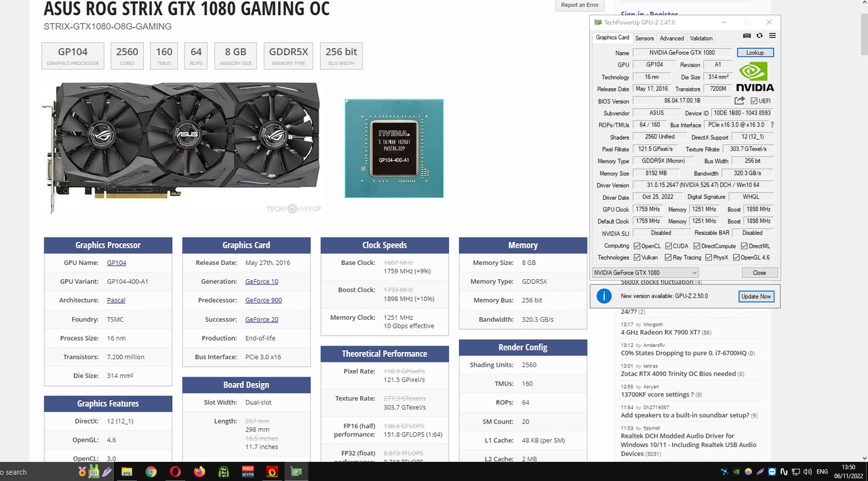The image size is (868, 481).
Task: Open Google Chrome from the taskbar
Action: 151,472
